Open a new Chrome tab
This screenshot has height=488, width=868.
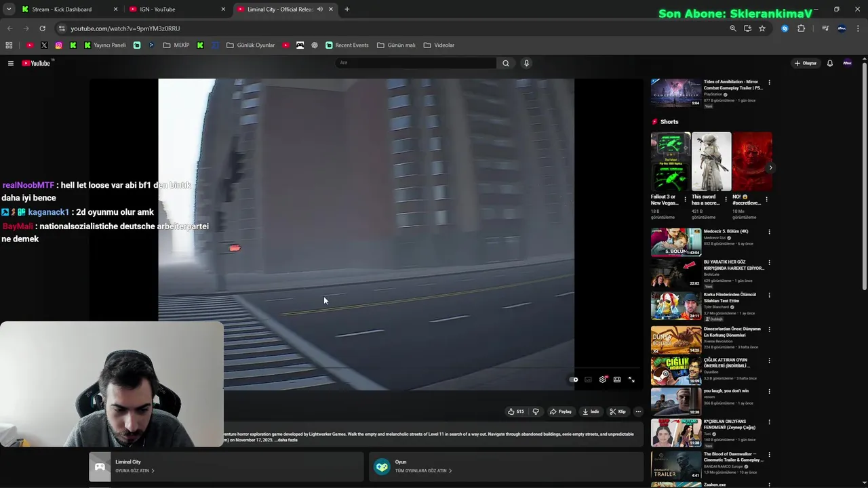(347, 9)
